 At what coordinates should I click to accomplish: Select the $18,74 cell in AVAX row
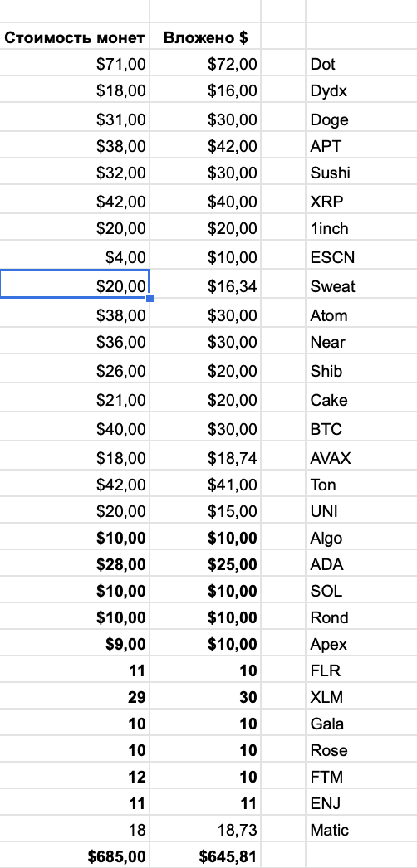coord(205,458)
